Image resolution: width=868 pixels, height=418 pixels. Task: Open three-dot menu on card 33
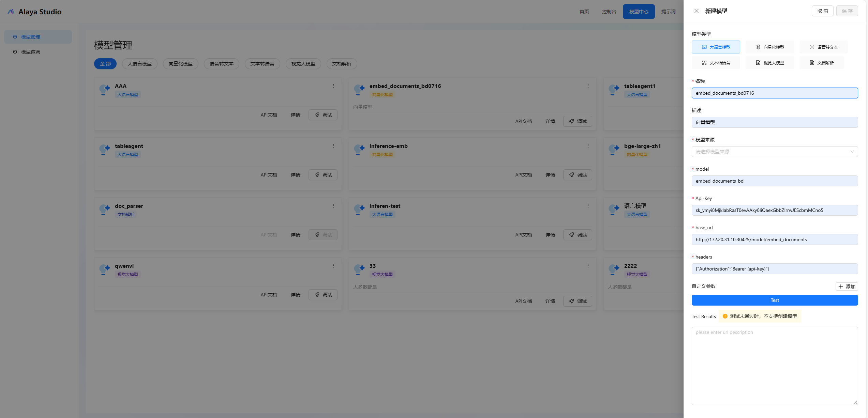588,266
